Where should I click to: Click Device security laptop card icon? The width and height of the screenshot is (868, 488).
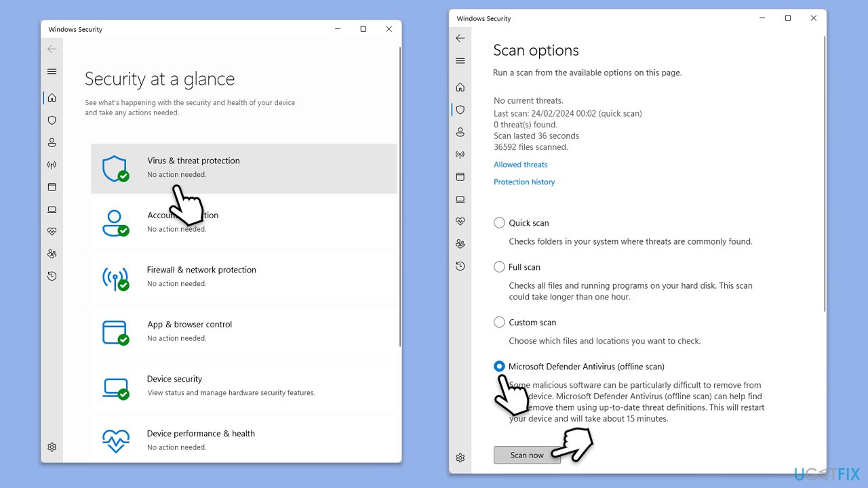tap(115, 387)
